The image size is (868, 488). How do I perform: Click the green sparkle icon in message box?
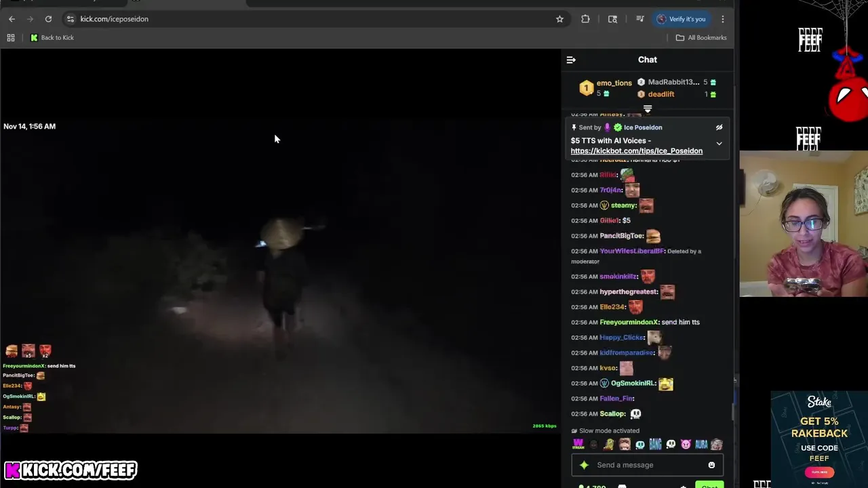pos(584,465)
